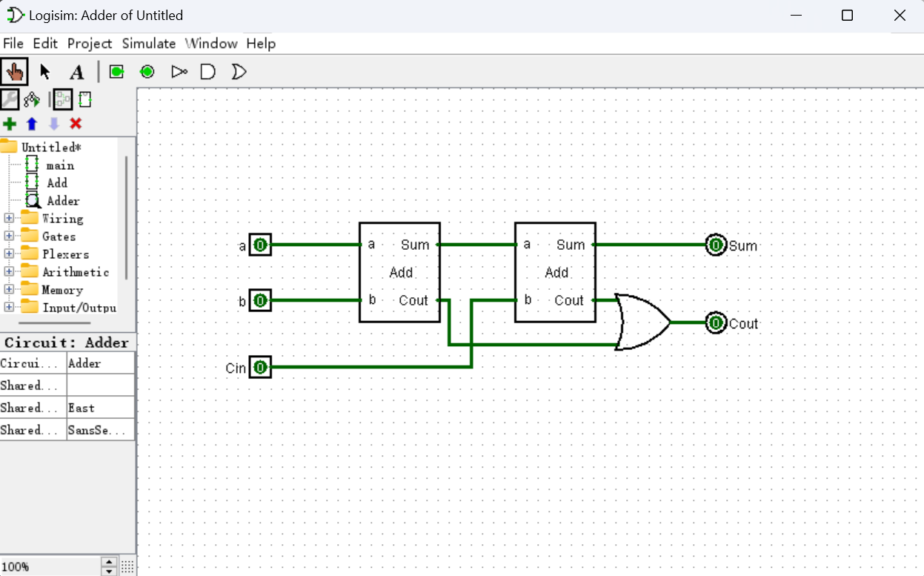Choose the Input Pin tool
Screen dimensions: 924x576
click(x=116, y=72)
